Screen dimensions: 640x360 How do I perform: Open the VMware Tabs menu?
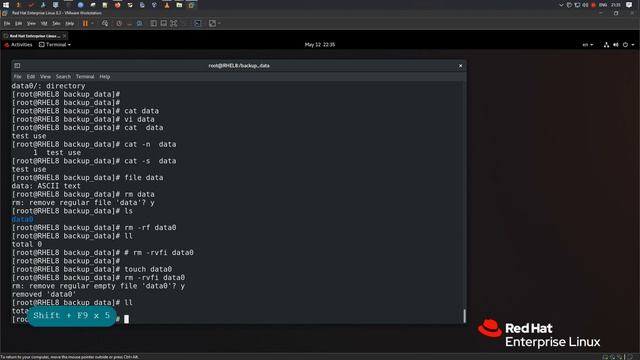pos(56,24)
